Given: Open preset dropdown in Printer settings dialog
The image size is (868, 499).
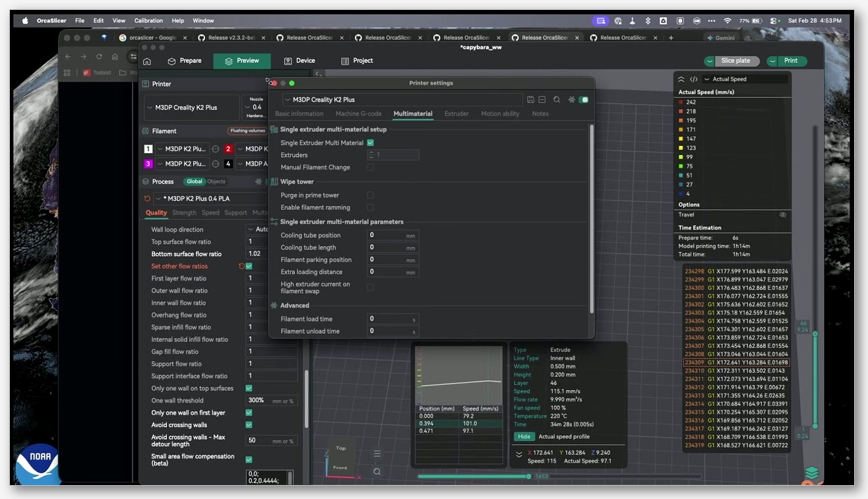Looking at the screenshot, I should tap(402, 100).
